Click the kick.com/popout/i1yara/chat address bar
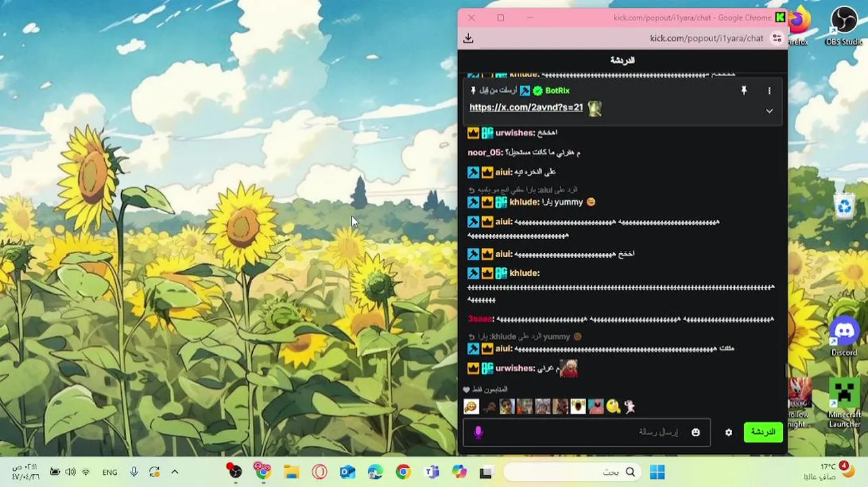868x487 pixels. coord(706,39)
